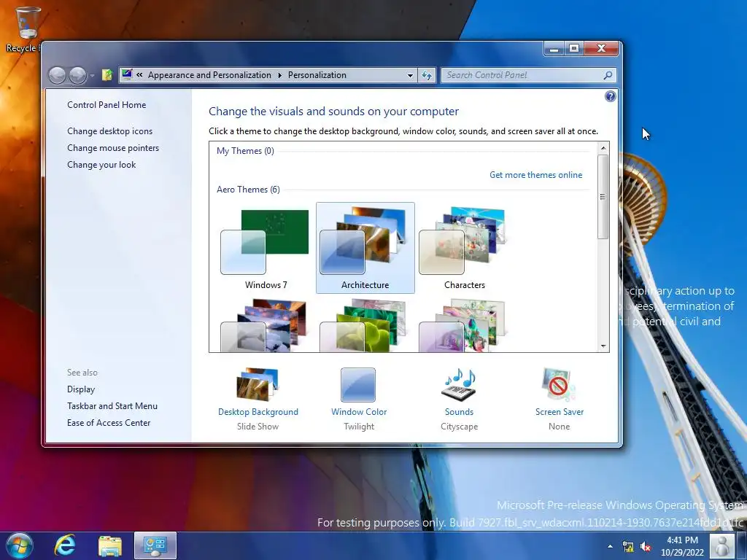This screenshot has height=560, width=747.
Task: Click Change desktop icons link
Action: pos(109,131)
